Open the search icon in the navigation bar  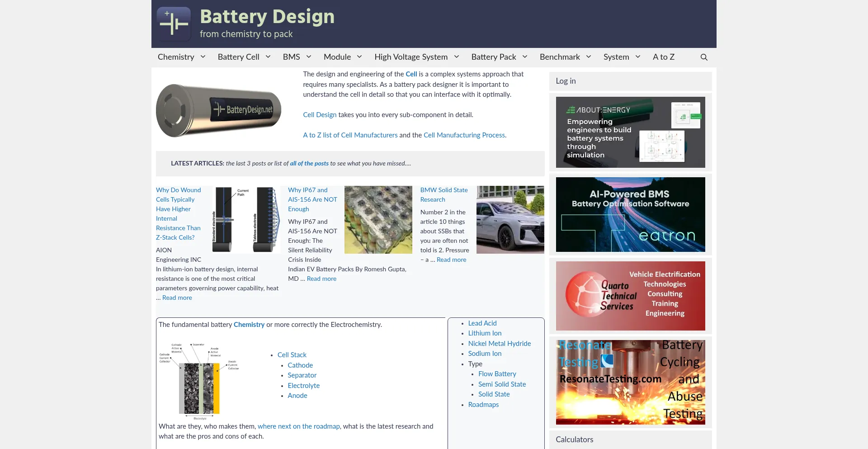point(704,57)
